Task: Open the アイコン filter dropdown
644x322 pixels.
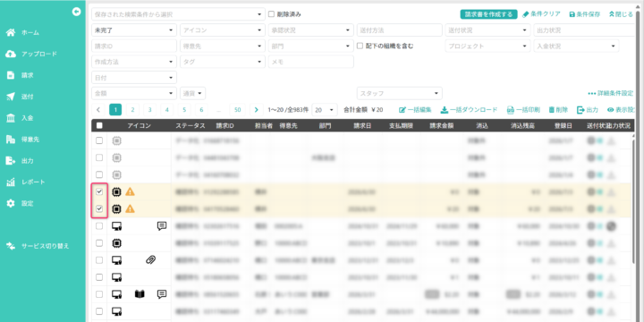Action: pyautogui.click(x=223, y=30)
